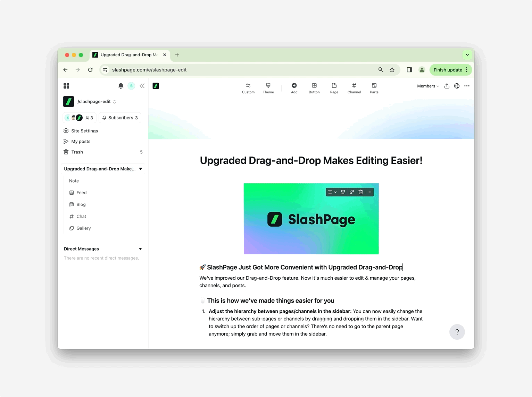Click the page title heading
532x397 pixels.
311,160
